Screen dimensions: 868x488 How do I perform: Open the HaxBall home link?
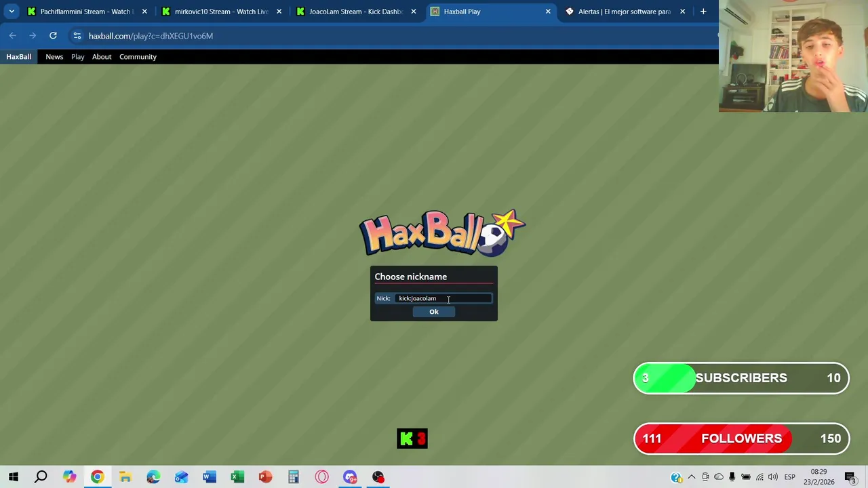[19, 57]
